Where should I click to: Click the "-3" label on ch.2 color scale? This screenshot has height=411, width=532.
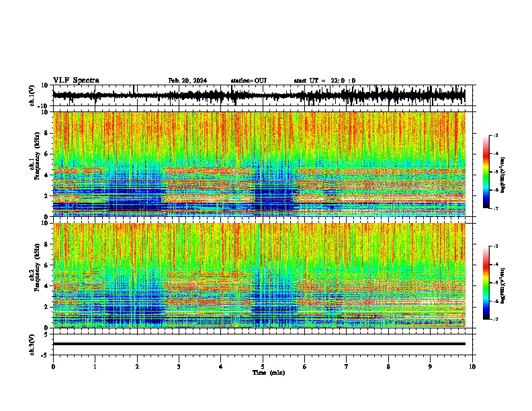pos(496,246)
